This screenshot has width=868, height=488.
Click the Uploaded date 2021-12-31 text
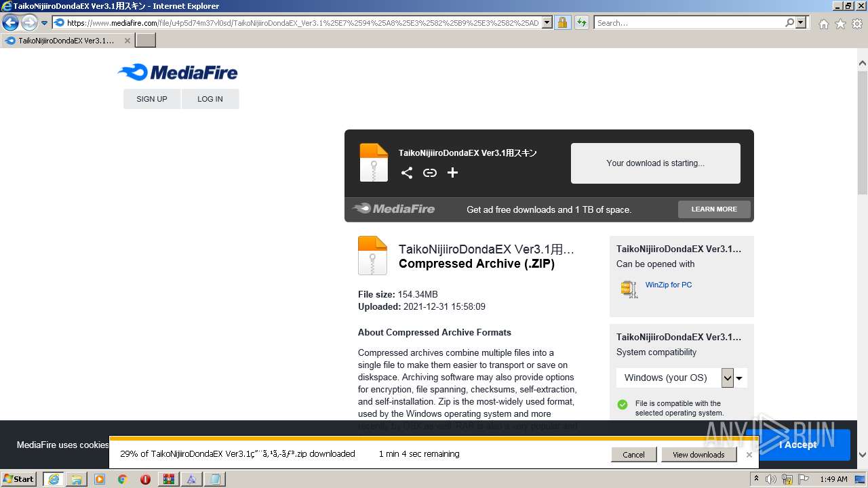tap(422, 306)
